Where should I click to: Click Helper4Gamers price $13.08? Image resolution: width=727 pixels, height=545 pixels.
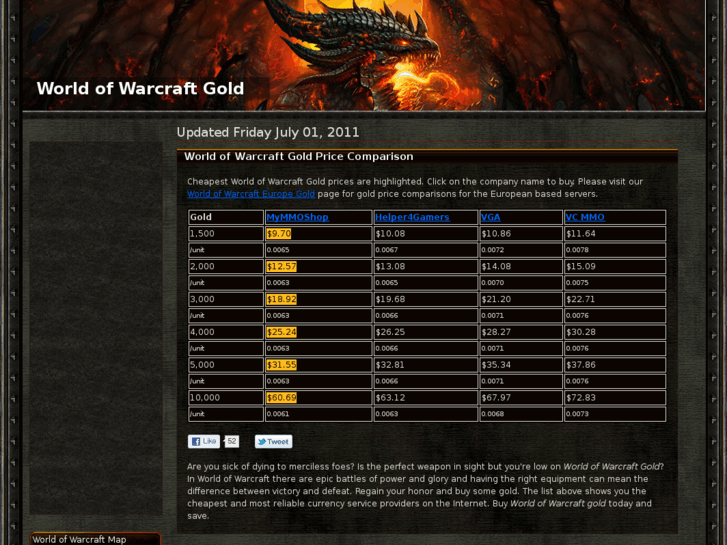point(390,266)
